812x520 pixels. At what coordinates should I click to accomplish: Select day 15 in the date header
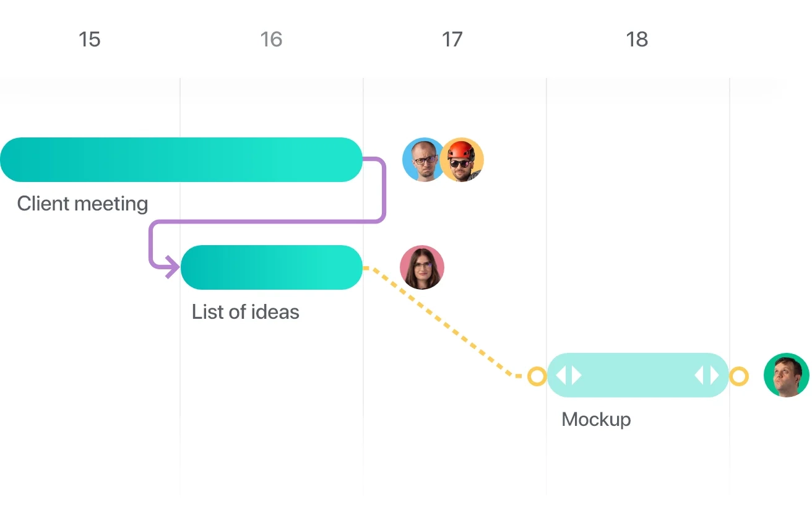click(89, 40)
